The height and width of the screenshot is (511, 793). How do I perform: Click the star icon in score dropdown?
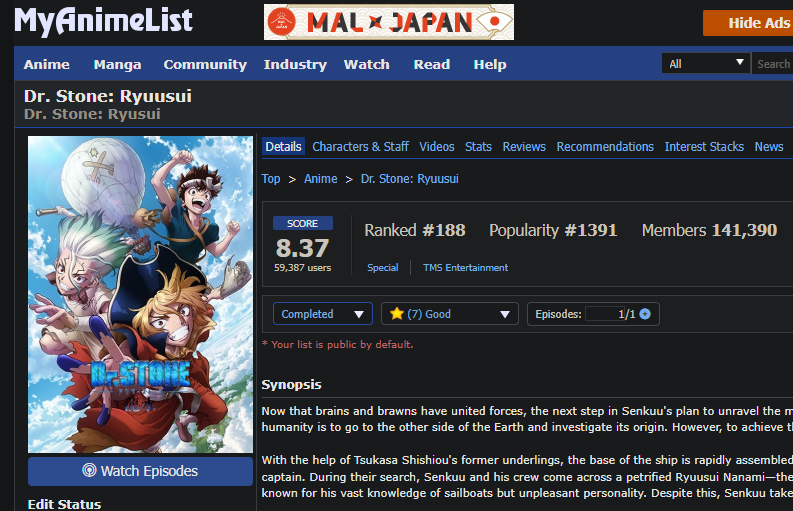pyautogui.click(x=396, y=314)
